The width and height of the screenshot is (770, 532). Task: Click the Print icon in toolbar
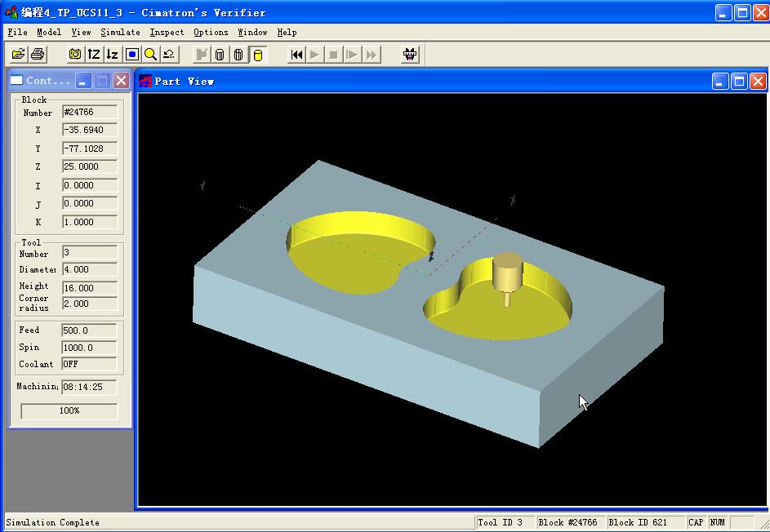click(x=38, y=55)
